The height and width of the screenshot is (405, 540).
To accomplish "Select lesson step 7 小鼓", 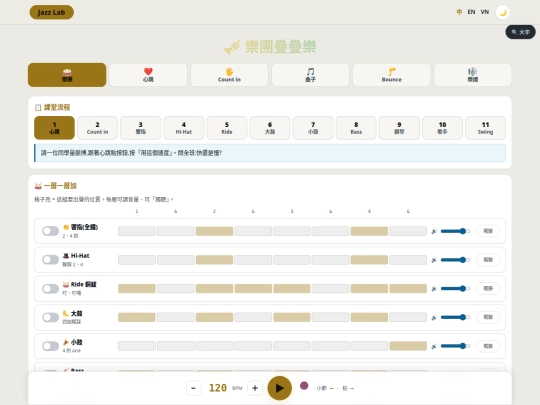I will tap(313, 128).
